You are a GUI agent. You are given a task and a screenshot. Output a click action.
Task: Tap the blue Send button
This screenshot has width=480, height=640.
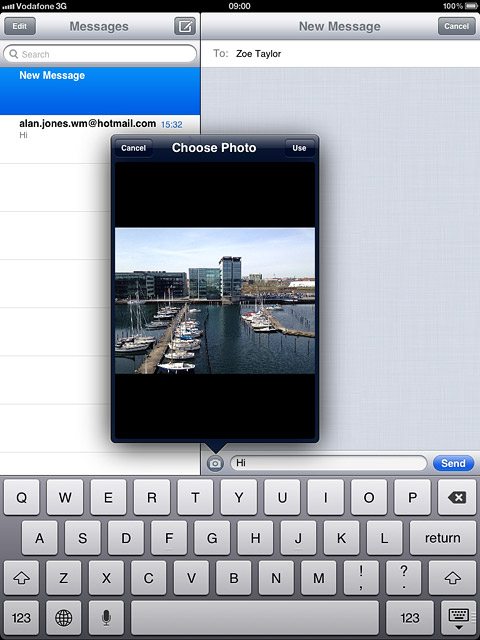coord(453,463)
